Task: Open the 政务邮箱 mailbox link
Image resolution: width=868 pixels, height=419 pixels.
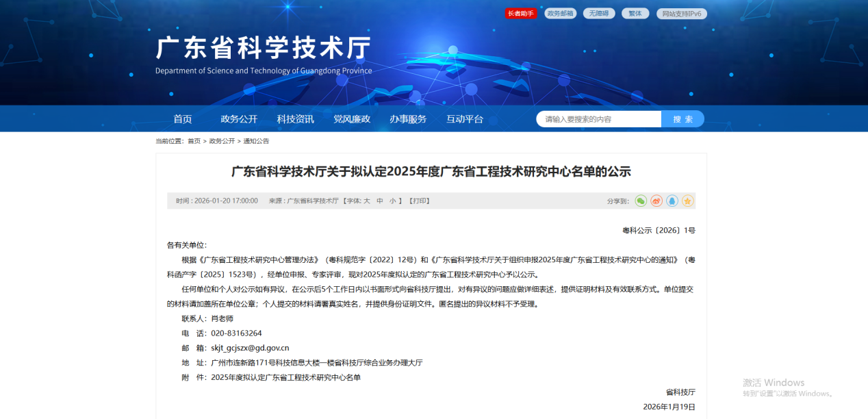Action: pyautogui.click(x=560, y=13)
